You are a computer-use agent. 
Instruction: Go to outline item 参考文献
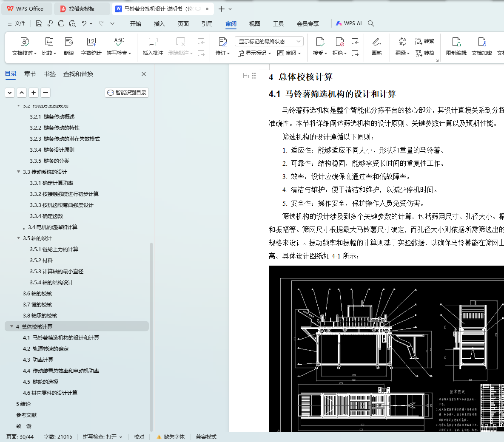pos(26,415)
